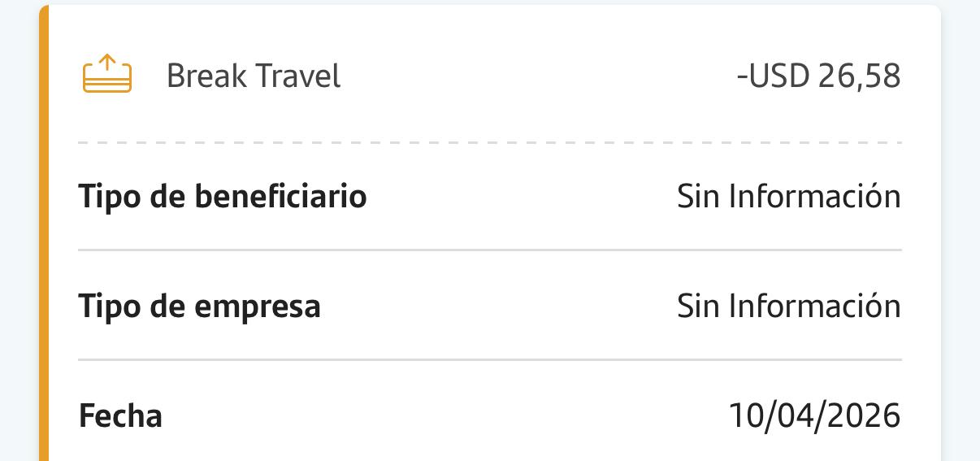Image resolution: width=980 pixels, height=461 pixels.
Task: Select Sin Información value for Tipo de empresa
Action: point(788,307)
